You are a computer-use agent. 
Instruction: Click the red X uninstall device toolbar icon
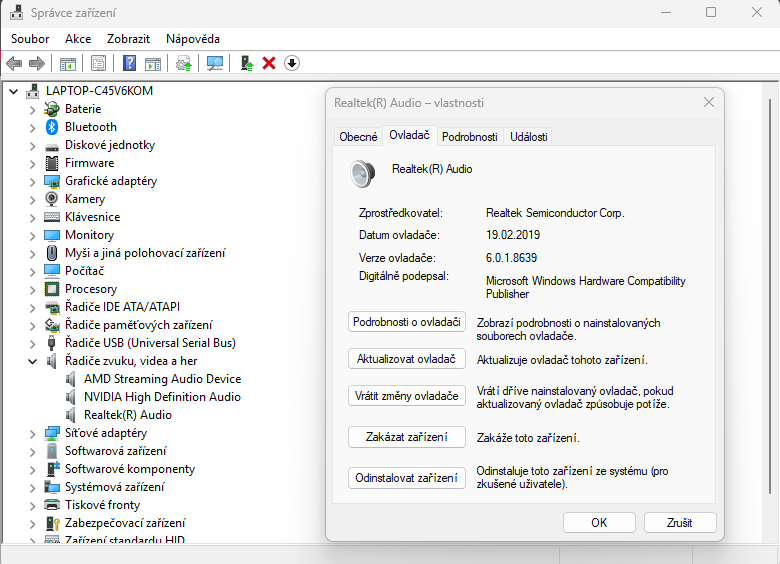(269, 63)
